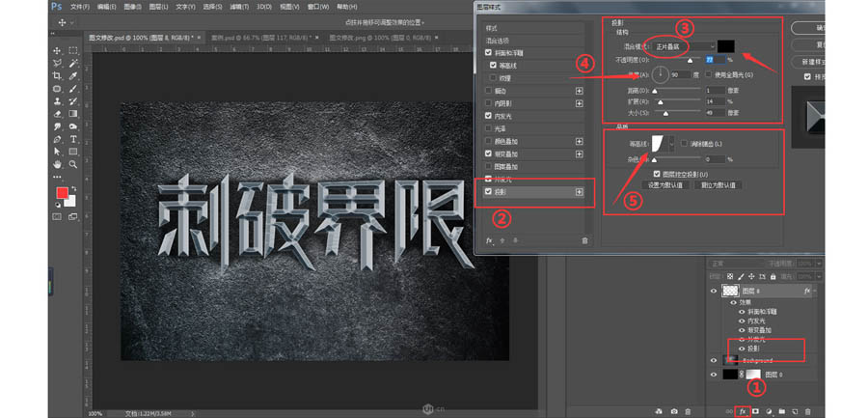
Task: Select the Zoom magnifier tool
Action: pyautogui.click(x=73, y=165)
